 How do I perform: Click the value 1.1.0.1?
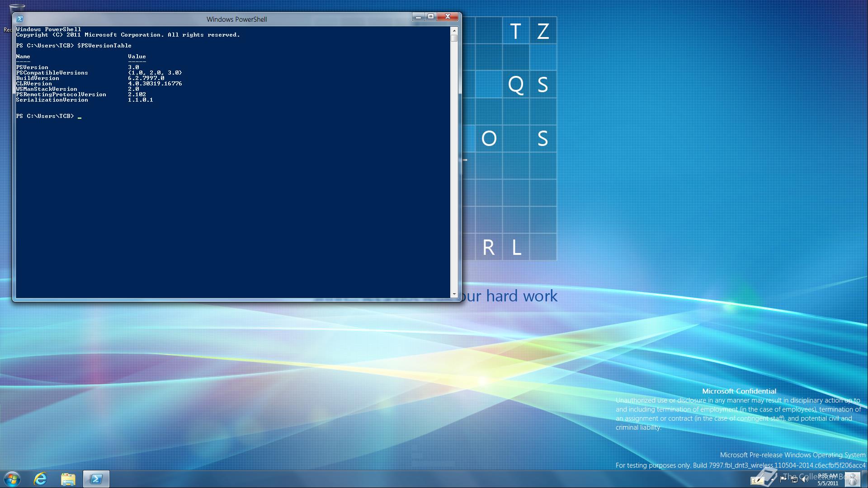tap(141, 100)
